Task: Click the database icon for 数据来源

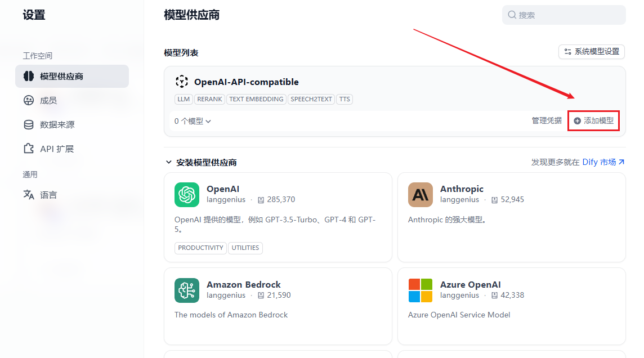Action: (29, 125)
